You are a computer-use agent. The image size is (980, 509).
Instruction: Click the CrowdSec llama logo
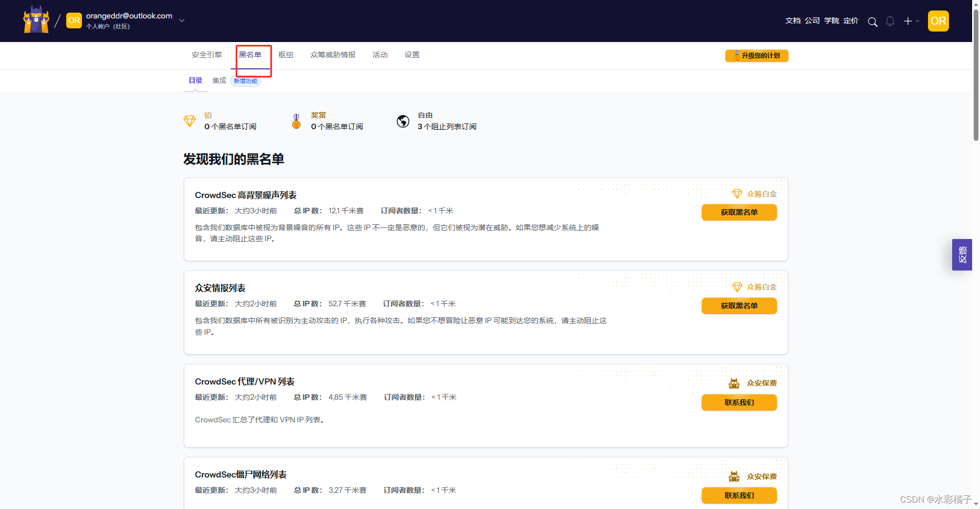(36, 20)
